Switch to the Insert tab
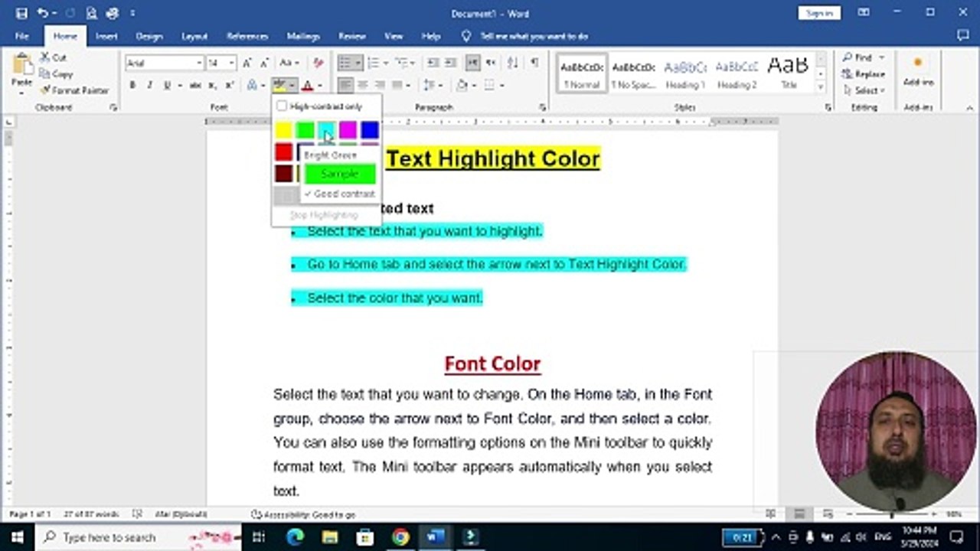The image size is (980, 551). [x=107, y=36]
